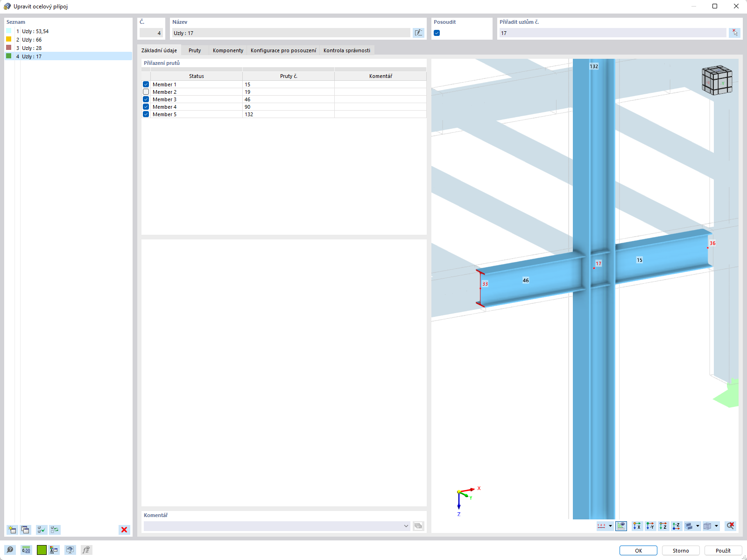Open the solid display mode dropdown arrow
The width and height of the screenshot is (747, 560).
click(698, 526)
